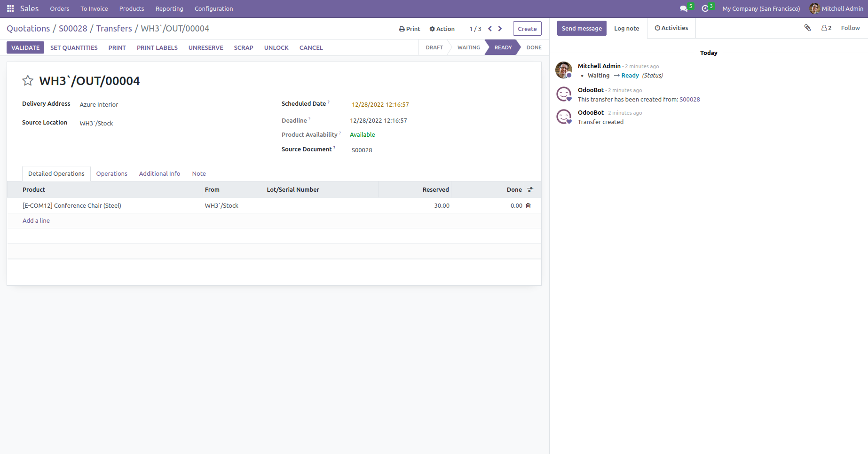Click the Scheduled Date field

pos(380,104)
